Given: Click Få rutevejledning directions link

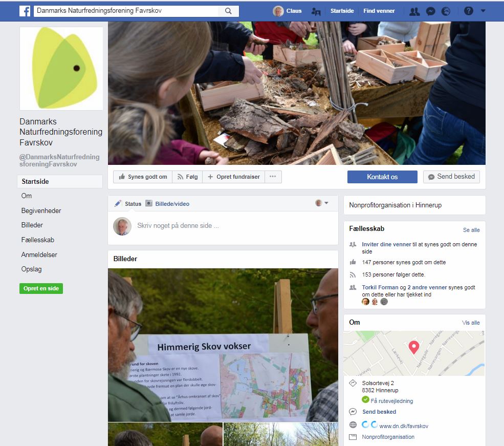Looking at the screenshot, I should pyautogui.click(x=392, y=401).
